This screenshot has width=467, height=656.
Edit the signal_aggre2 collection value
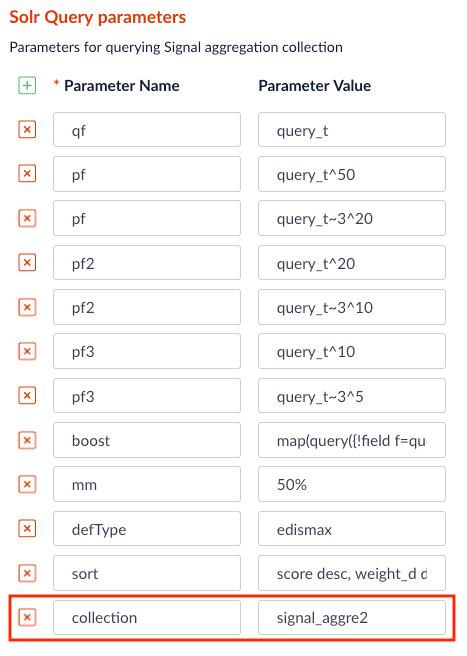point(352,618)
